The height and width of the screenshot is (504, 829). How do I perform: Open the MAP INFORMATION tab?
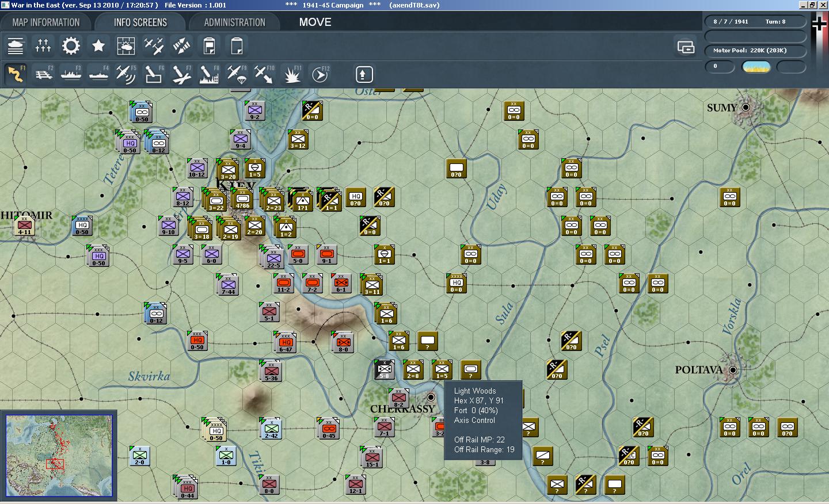tap(46, 22)
